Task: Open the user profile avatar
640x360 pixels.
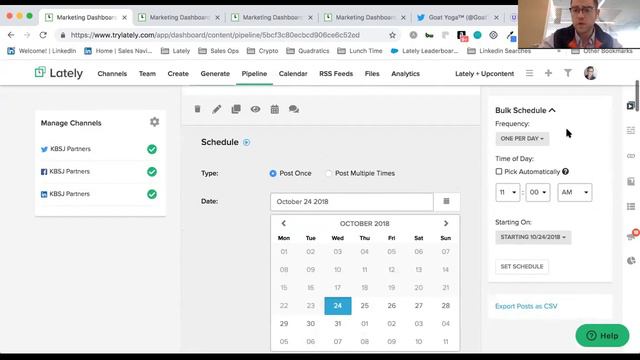Action: [590, 73]
